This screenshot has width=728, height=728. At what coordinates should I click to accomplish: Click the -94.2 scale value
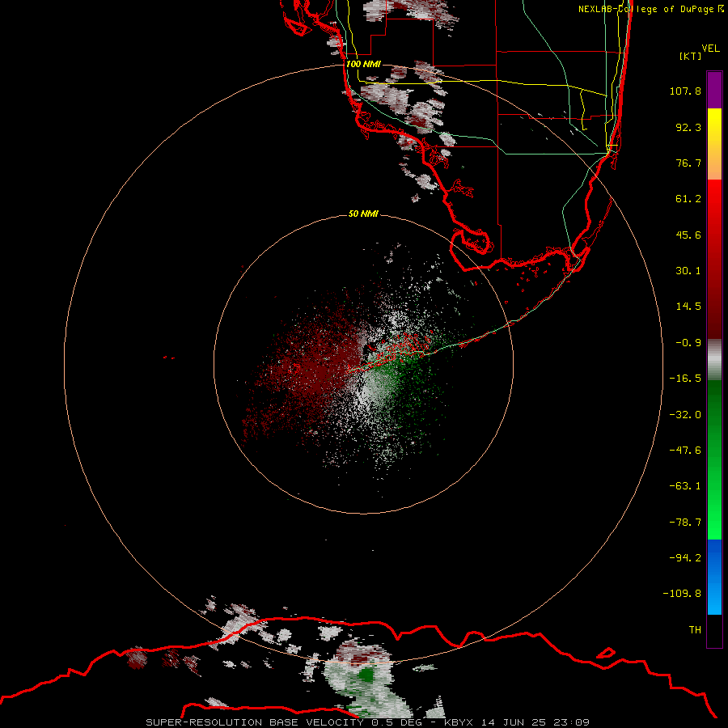[685, 557]
